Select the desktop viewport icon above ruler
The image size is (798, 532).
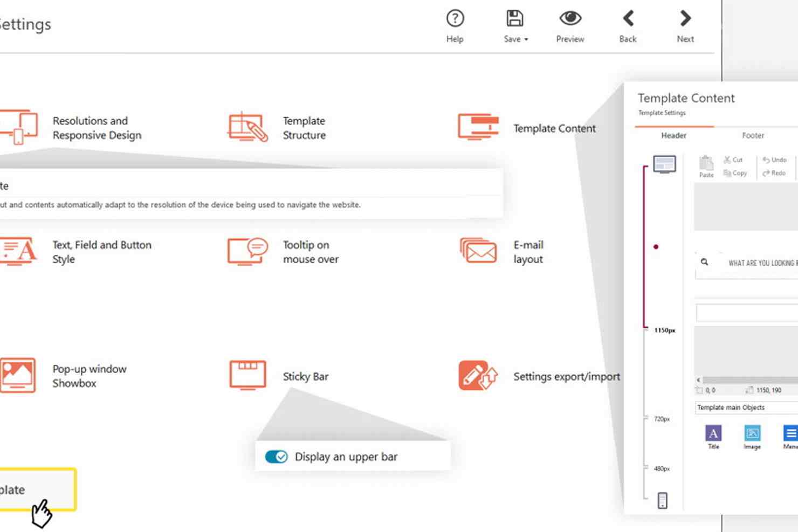tap(664, 164)
